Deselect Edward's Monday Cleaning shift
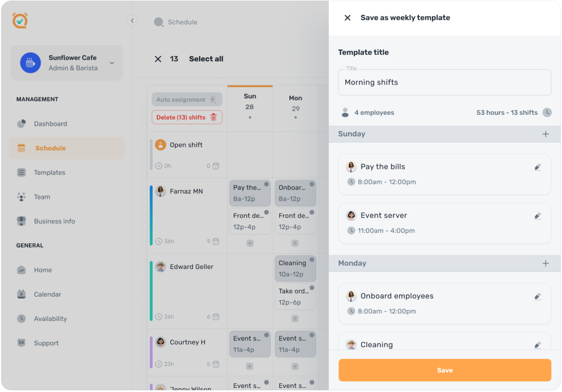 [x=312, y=260]
